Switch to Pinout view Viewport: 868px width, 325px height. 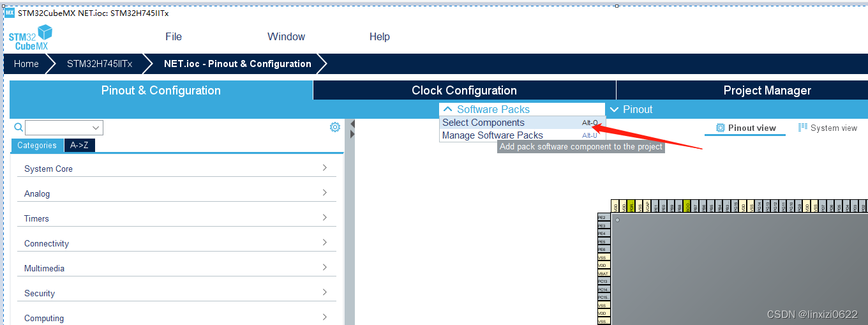(x=746, y=128)
